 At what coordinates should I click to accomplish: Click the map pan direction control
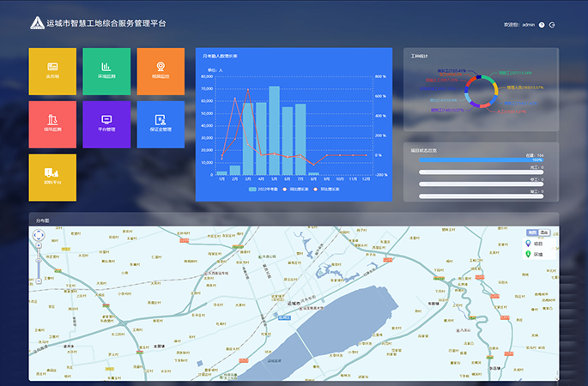(39, 235)
